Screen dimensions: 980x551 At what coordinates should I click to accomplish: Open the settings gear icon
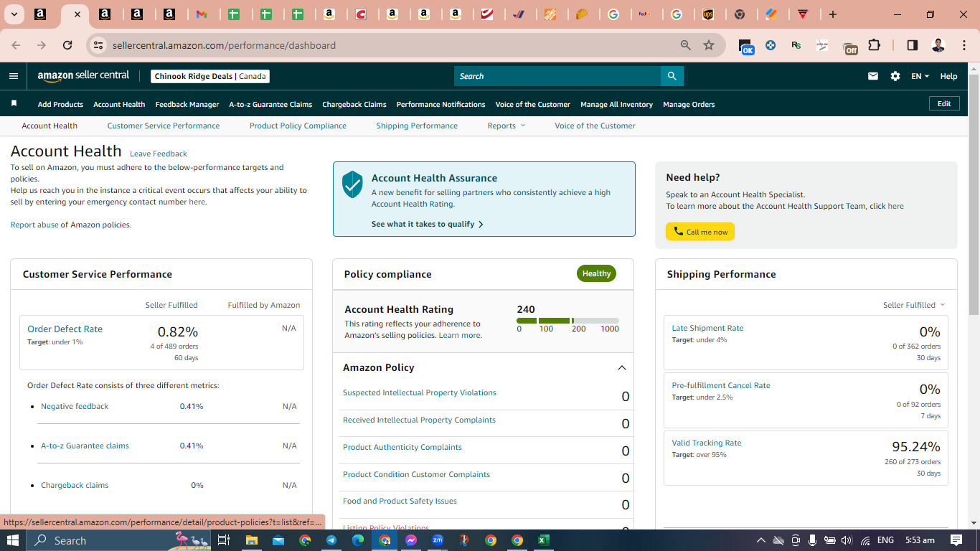895,76
